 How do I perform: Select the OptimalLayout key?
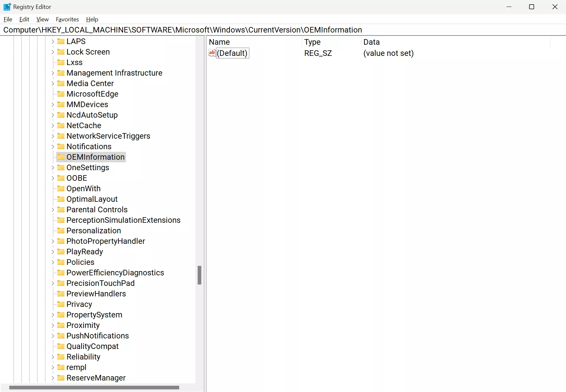(x=92, y=199)
